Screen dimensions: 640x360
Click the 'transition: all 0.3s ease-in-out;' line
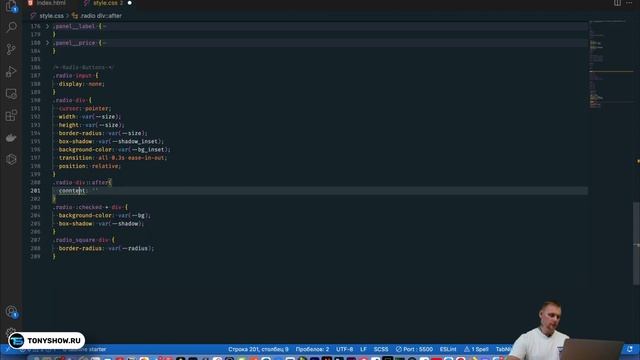pos(113,158)
